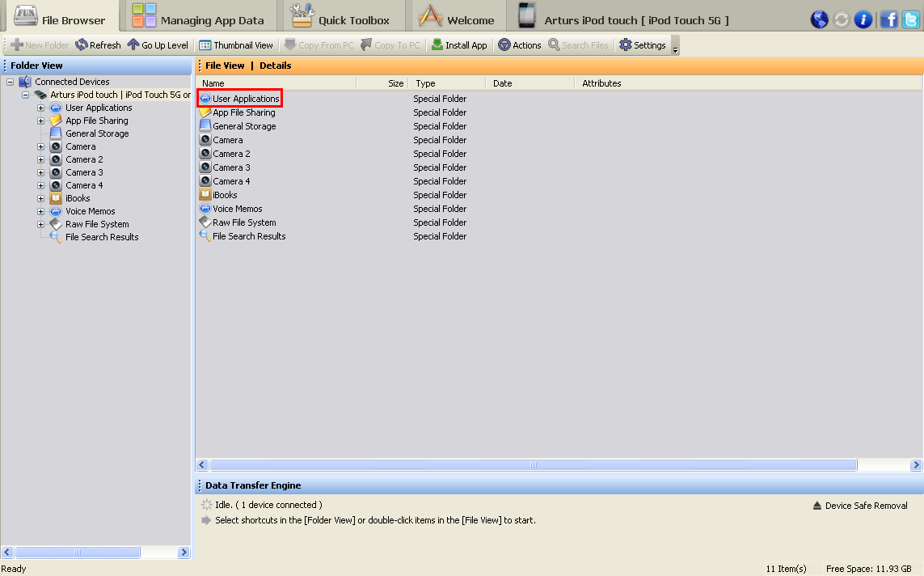Viewport: 924px width, 576px height.
Task: Expand the Camera node in Folder View
Action: click(x=40, y=146)
